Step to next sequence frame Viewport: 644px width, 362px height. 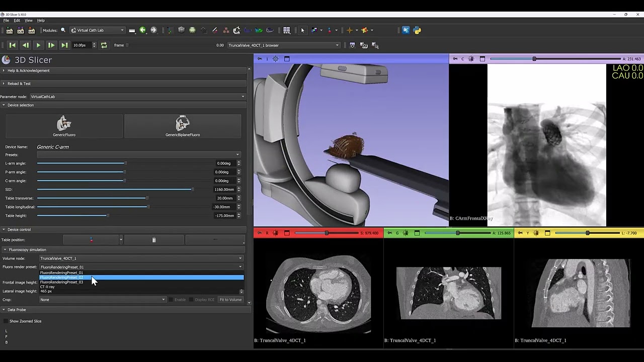(x=51, y=45)
